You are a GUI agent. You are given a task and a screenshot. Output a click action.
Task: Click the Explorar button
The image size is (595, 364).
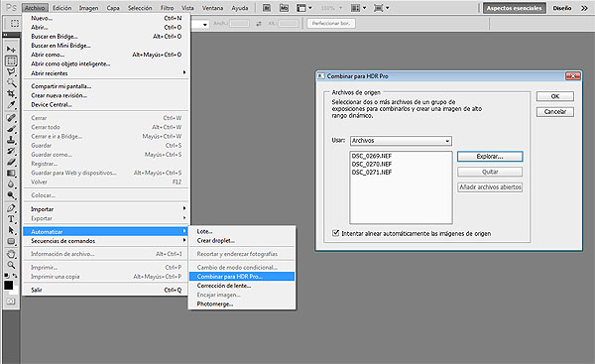pos(490,157)
